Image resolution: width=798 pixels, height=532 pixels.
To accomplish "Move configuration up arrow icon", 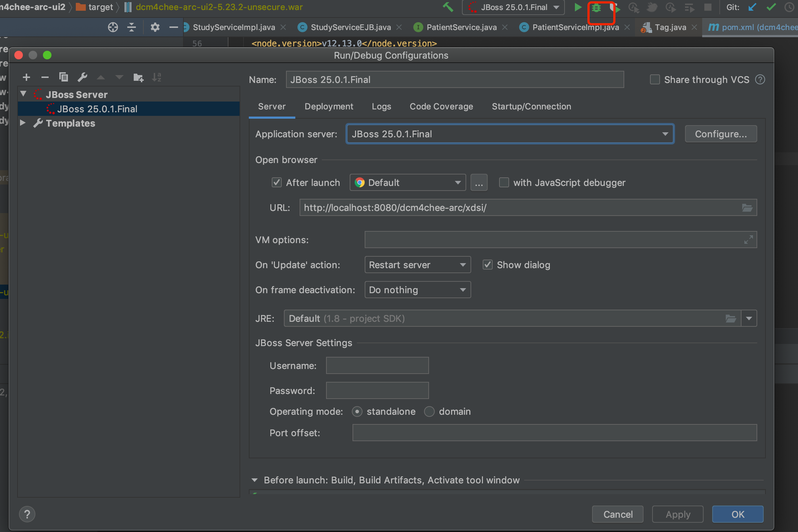I will pos(101,77).
